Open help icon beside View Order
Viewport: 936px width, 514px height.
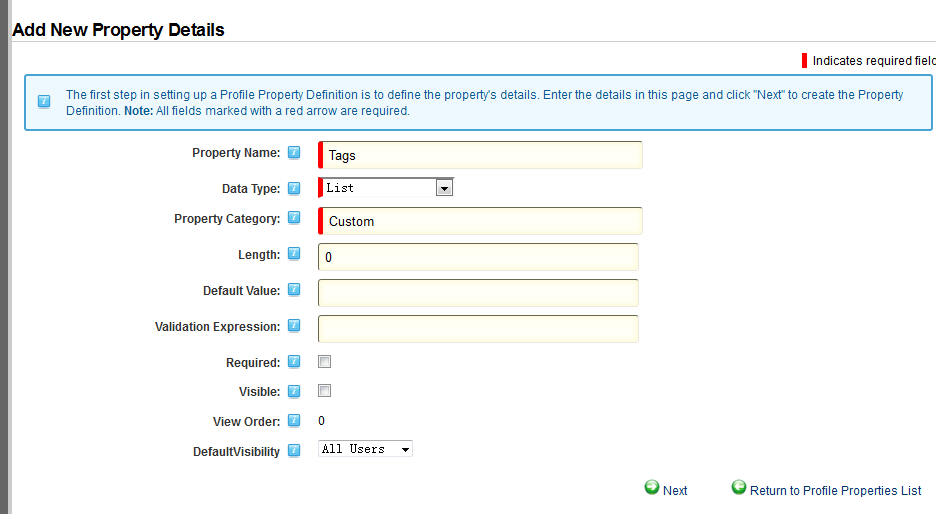(x=294, y=420)
